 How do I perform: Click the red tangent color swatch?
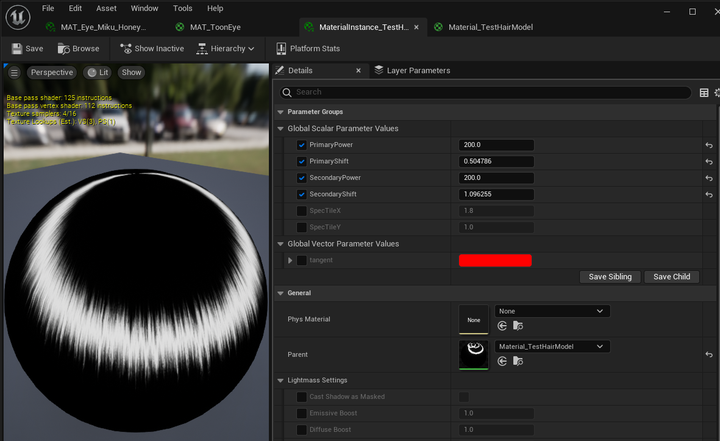pyautogui.click(x=495, y=260)
